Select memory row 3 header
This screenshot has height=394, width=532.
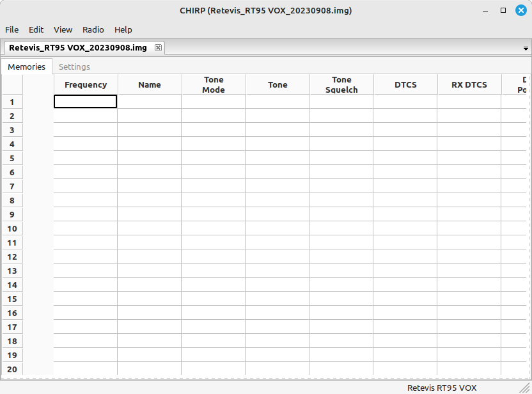click(x=12, y=130)
